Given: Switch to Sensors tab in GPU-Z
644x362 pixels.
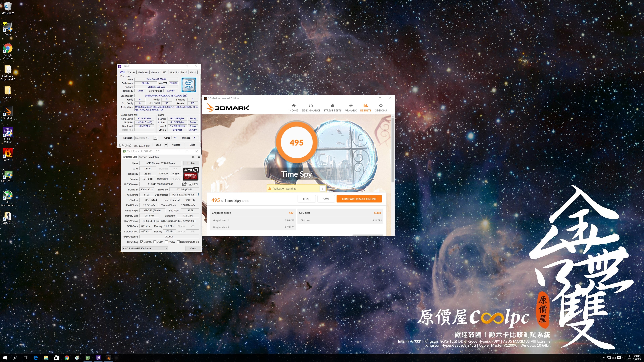Looking at the screenshot, I should (x=143, y=157).
